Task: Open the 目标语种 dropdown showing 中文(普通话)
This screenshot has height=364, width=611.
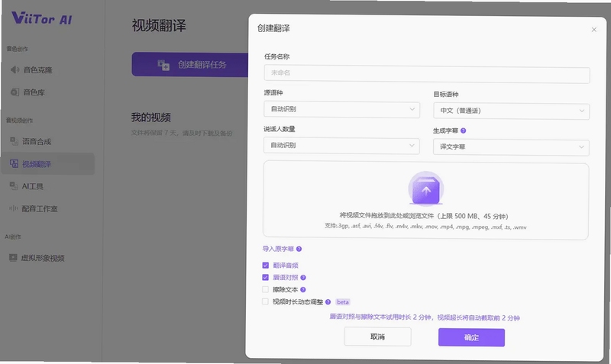Action: 511,111
